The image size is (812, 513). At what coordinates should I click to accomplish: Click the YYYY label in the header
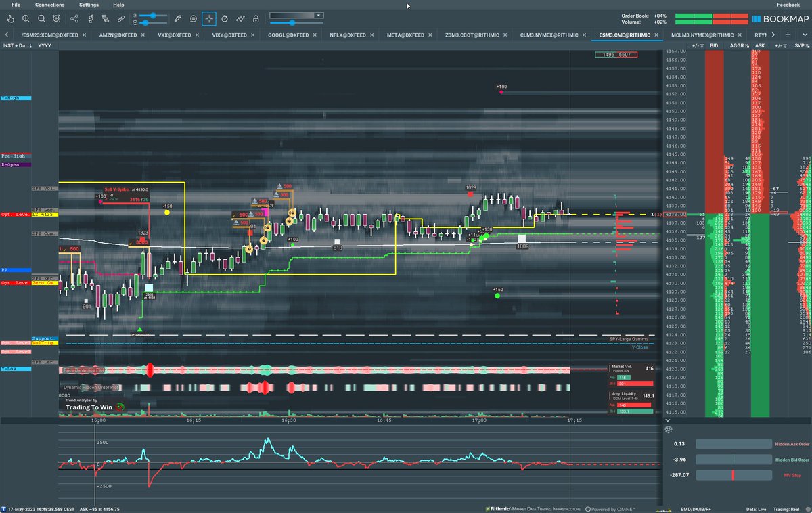pyautogui.click(x=45, y=45)
